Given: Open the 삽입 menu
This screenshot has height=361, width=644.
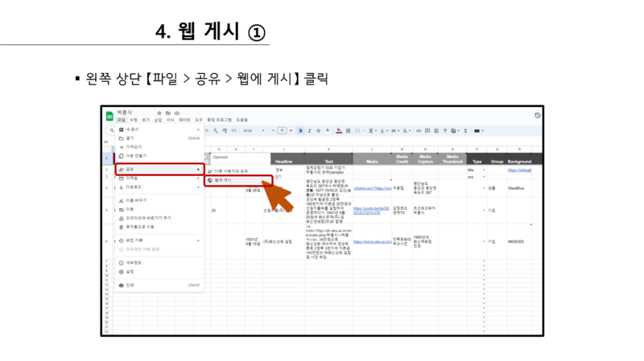Looking at the screenshot, I should point(158,120).
